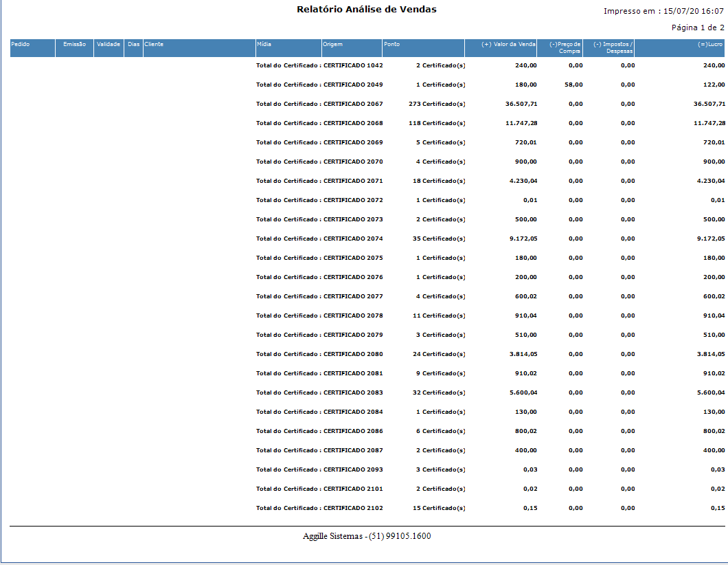Image resolution: width=728 pixels, height=565 pixels.
Task: Click the 58,00 purchase price value
Action: point(573,85)
